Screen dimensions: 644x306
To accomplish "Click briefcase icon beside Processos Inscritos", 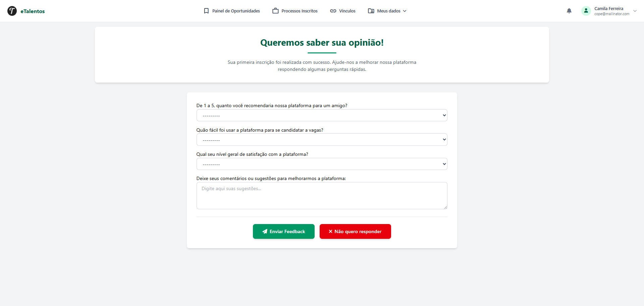I will tap(275, 11).
